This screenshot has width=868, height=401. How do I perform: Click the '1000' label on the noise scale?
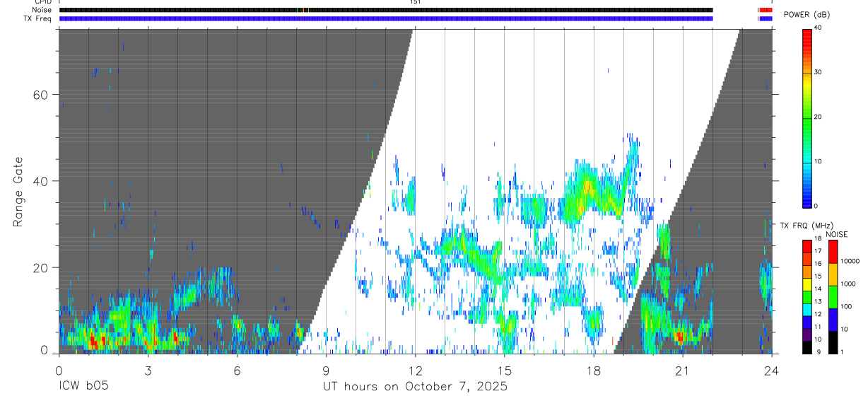(848, 284)
